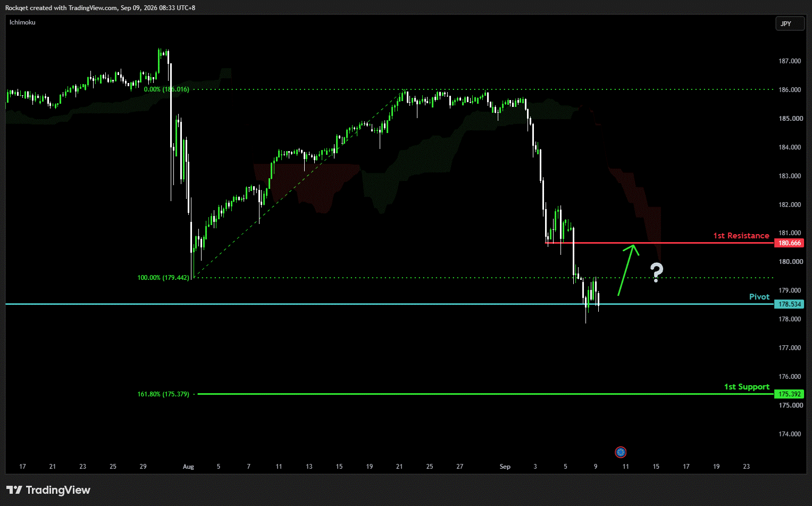The height and width of the screenshot is (506, 812).
Task: Click the economic event marker icon
Action: [621, 452]
